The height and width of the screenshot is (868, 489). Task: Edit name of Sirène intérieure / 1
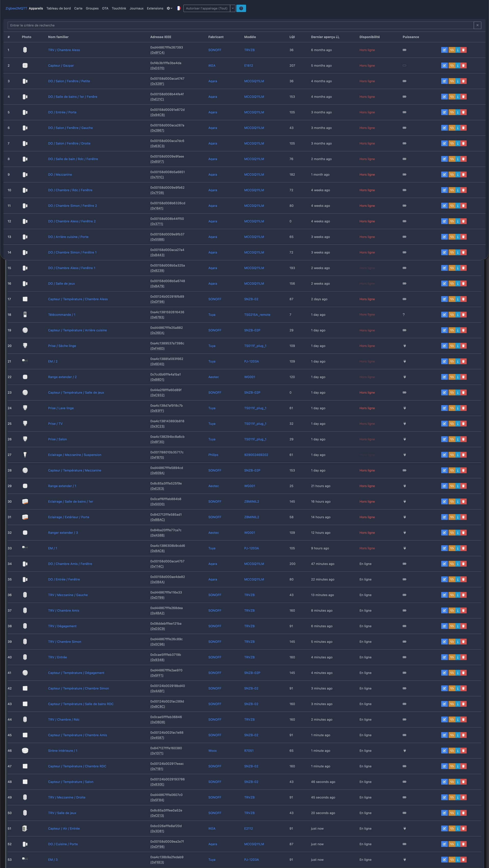point(444,751)
